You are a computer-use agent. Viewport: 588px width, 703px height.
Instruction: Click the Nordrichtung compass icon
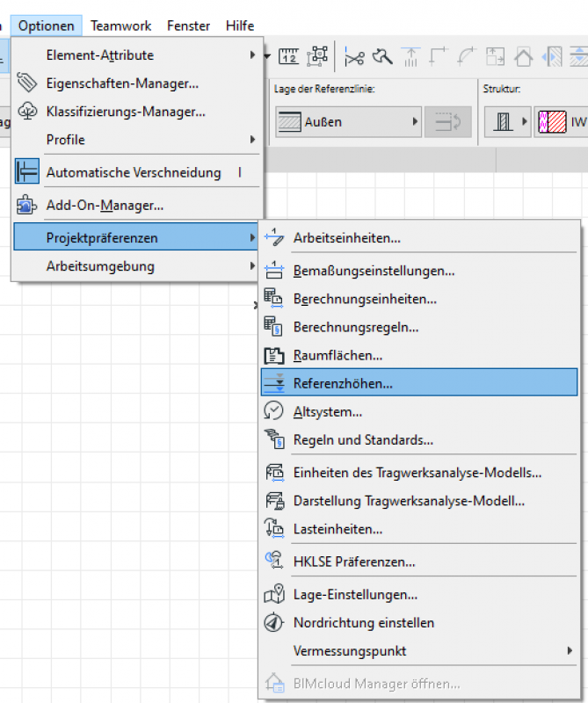click(x=274, y=623)
